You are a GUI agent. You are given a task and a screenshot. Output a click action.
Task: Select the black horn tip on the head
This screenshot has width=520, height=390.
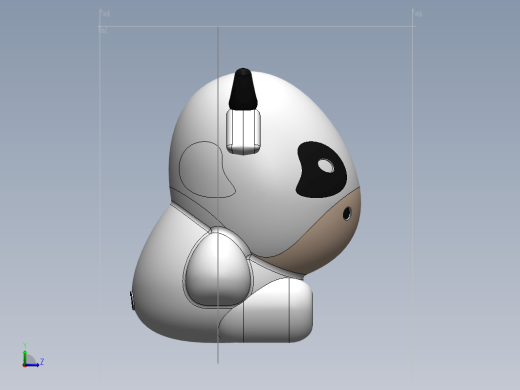click(243, 89)
